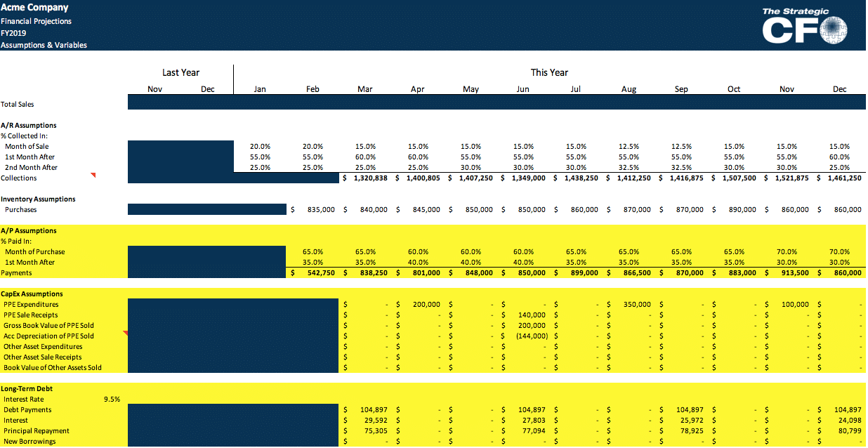Click the Month of Sale row label

27,146
